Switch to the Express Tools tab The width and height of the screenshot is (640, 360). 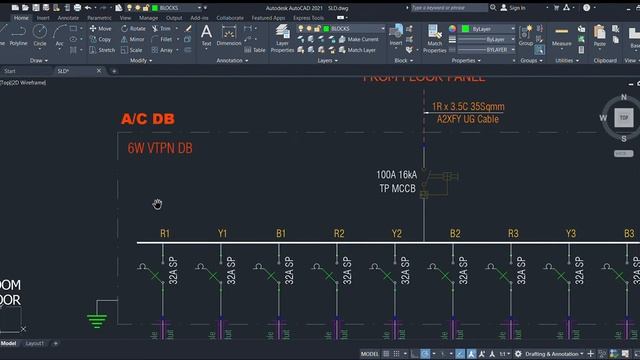click(309, 18)
